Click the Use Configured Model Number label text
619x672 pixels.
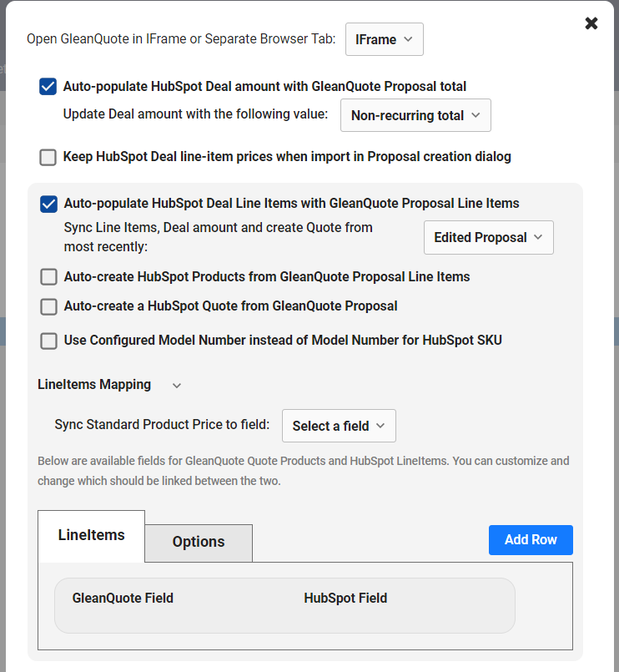(x=283, y=341)
